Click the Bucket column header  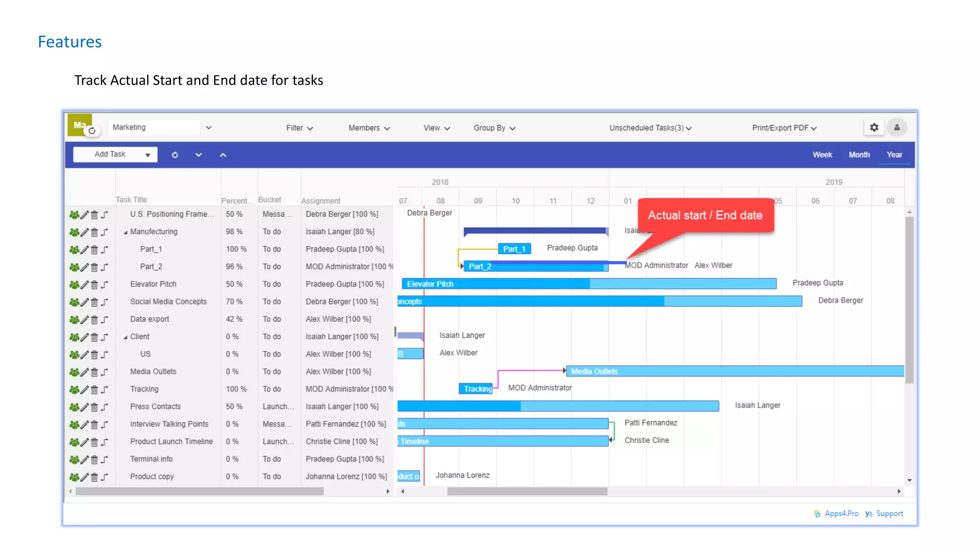269,200
